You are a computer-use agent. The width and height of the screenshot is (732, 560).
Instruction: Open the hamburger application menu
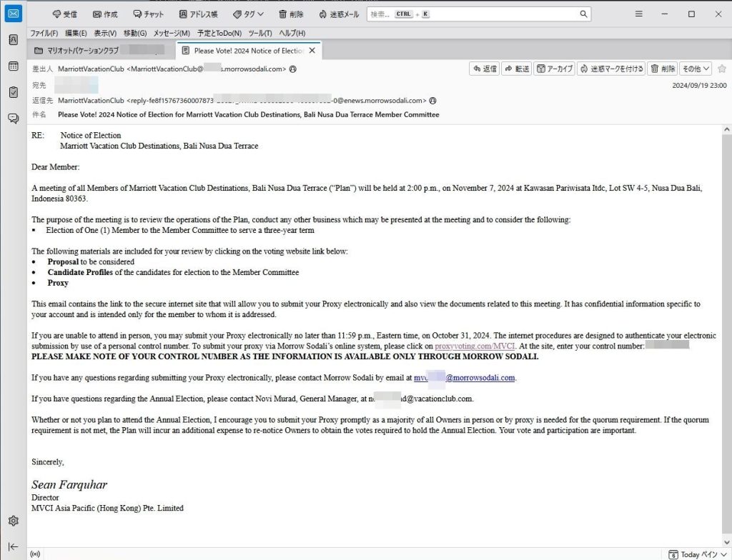coord(638,14)
